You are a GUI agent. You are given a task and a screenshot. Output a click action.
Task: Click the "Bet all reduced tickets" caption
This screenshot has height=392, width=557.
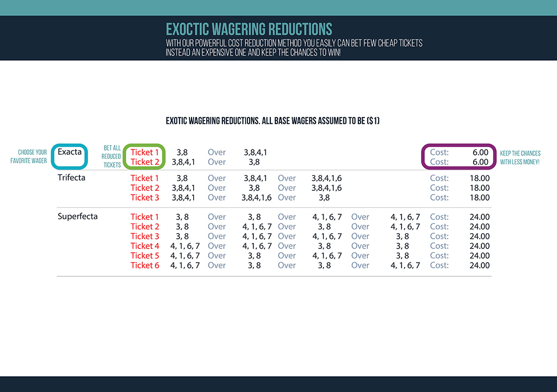(112, 157)
